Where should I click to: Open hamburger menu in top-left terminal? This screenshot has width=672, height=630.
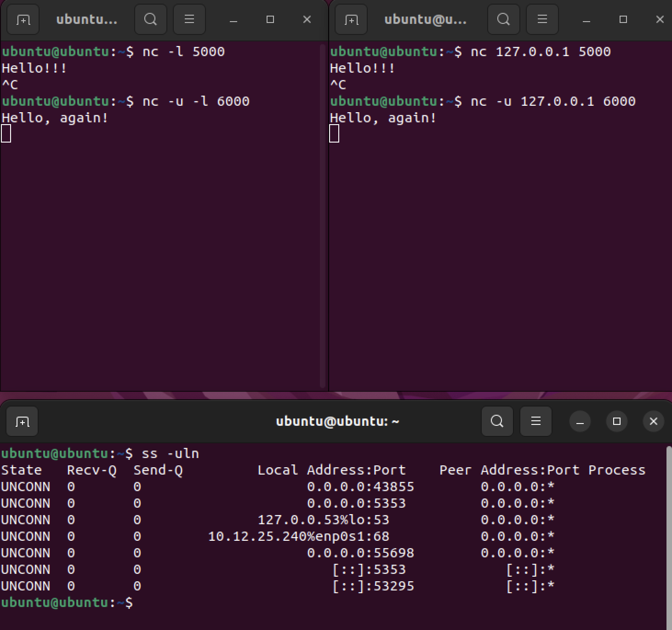point(189,19)
